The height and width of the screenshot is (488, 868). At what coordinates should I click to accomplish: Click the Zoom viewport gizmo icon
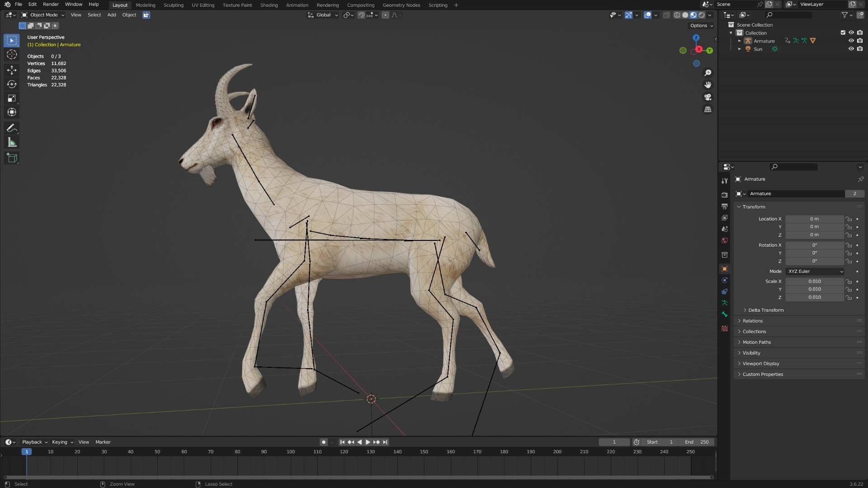[708, 73]
